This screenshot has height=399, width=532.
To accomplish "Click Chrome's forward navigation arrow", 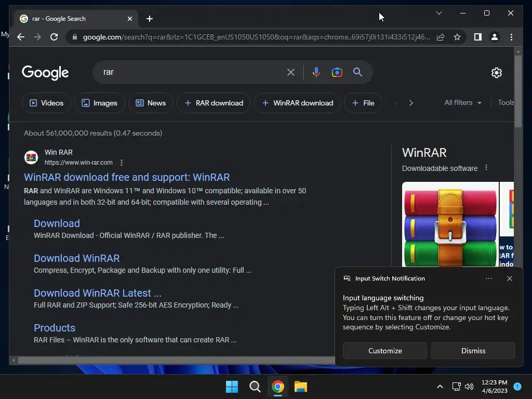I will coord(37,37).
